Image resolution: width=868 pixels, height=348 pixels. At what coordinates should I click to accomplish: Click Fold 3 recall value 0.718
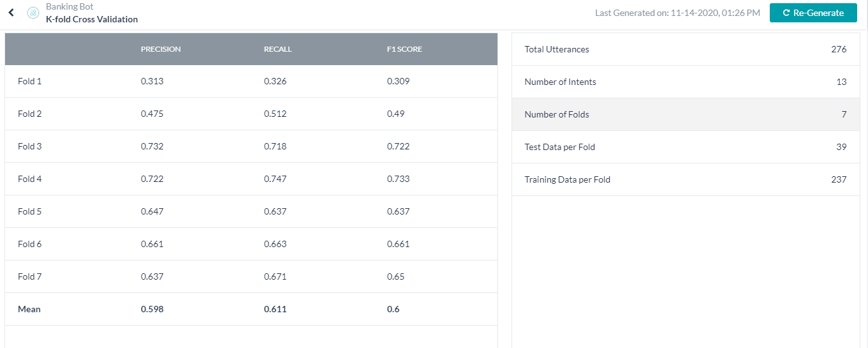click(x=275, y=146)
